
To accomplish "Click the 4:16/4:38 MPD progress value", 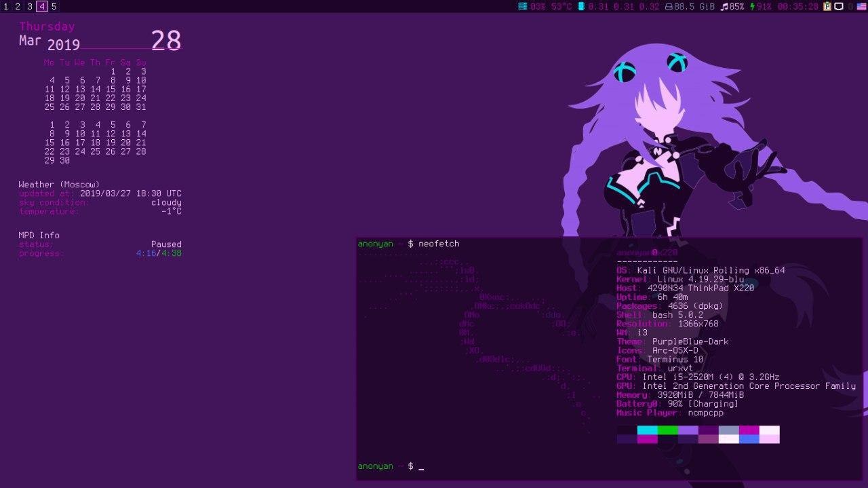I will point(159,253).
